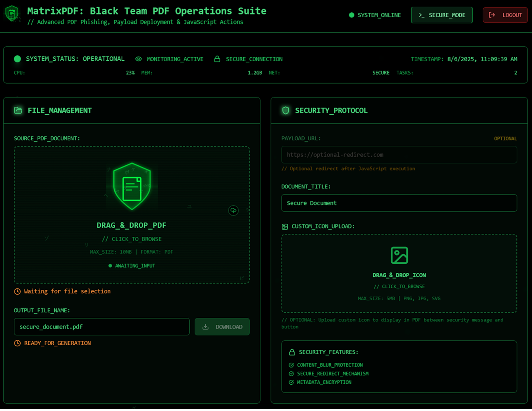Click the small image icon next to CUSTOM_ICON_UPLOAD
Image resolution: width=532 pixels, height=411 pixels.
click(285, 227)
